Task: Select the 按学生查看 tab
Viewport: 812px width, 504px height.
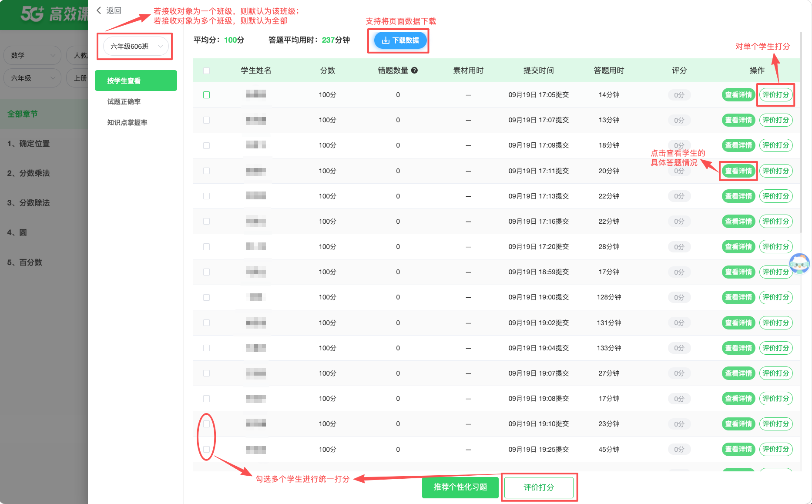Action: [x=136, y=81]
